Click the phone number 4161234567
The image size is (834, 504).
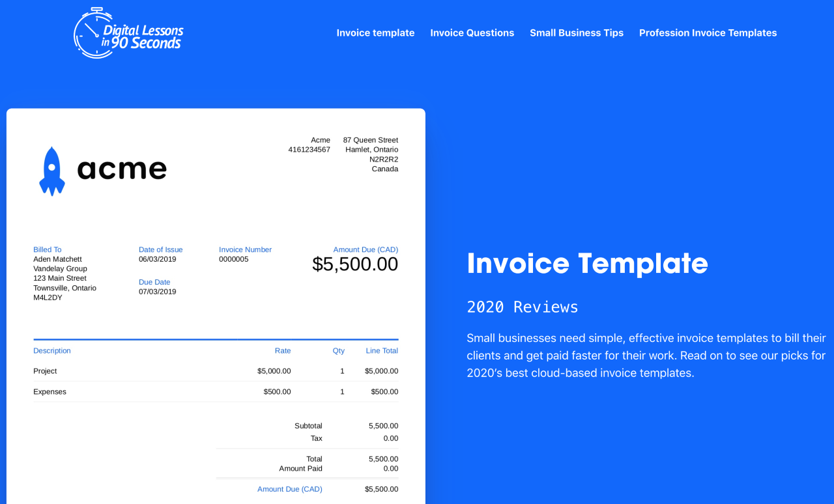[x=309, y=150]
